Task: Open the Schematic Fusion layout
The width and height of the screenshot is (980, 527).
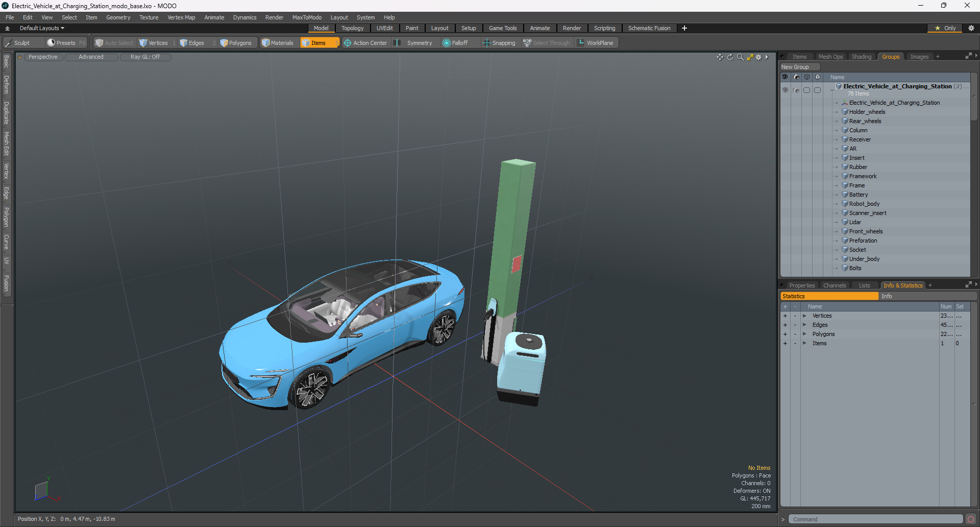Action: pyautogui.click(x=649, y=28)
